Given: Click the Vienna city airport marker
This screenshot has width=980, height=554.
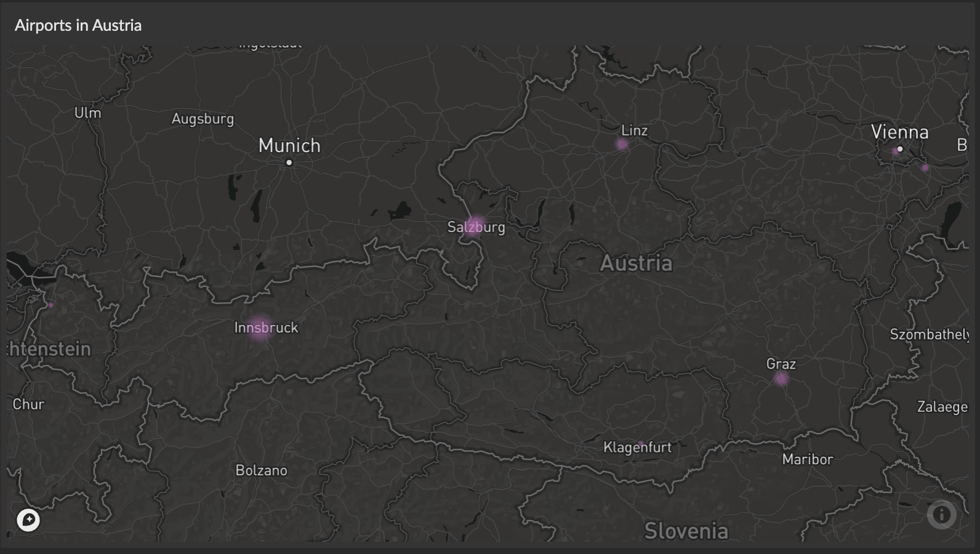Looking at the screenshot, I should pyautogui.click(x=895, y=151).
